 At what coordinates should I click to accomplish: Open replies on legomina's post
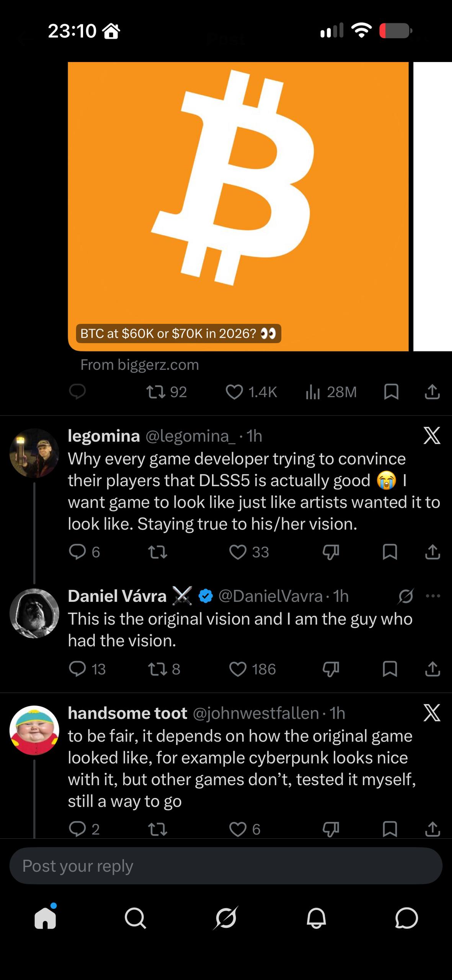point(85,552)
